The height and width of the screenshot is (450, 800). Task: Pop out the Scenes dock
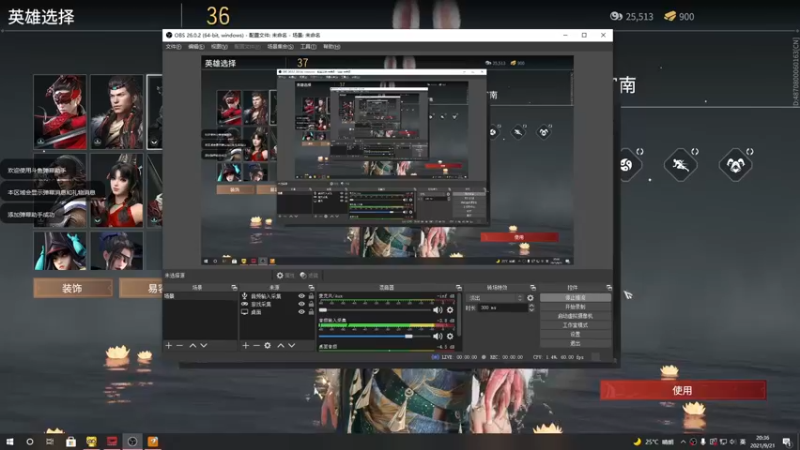coord(234,288)
